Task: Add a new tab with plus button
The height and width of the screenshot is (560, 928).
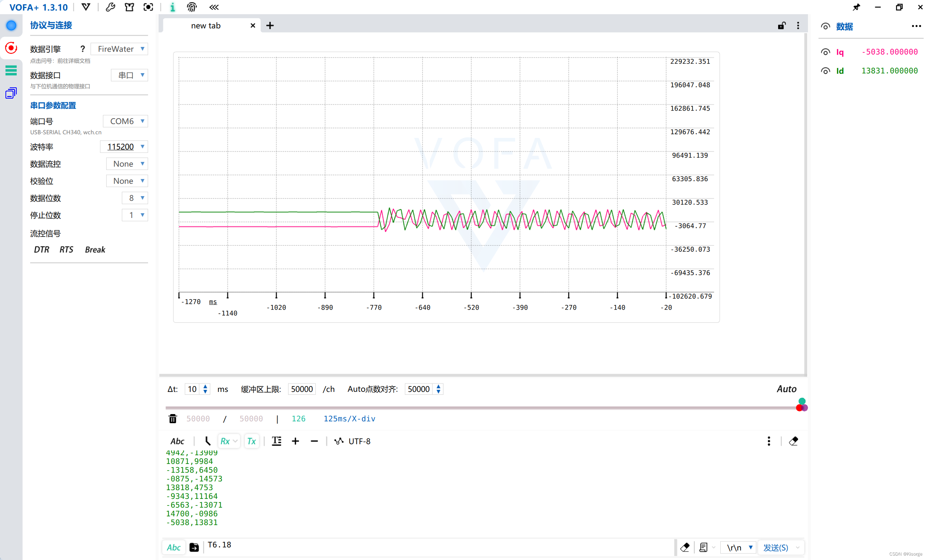Action: [x=270, y=25]
